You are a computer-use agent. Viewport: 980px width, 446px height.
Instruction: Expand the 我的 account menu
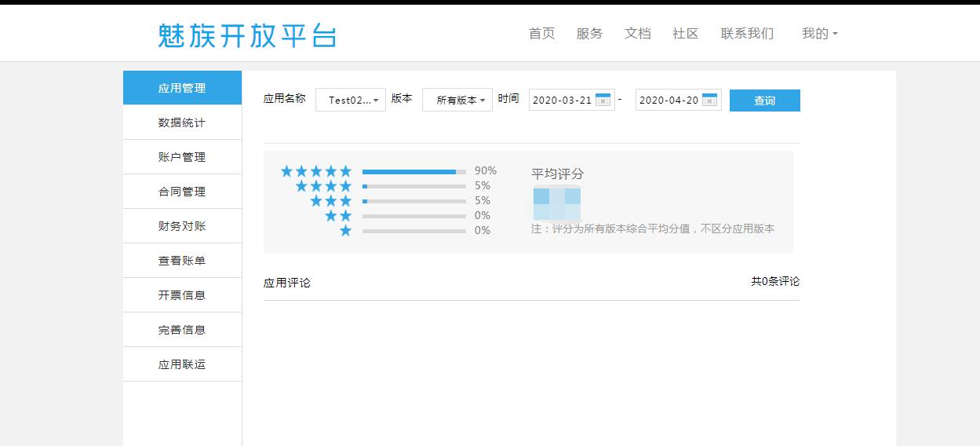coord(819,34)
